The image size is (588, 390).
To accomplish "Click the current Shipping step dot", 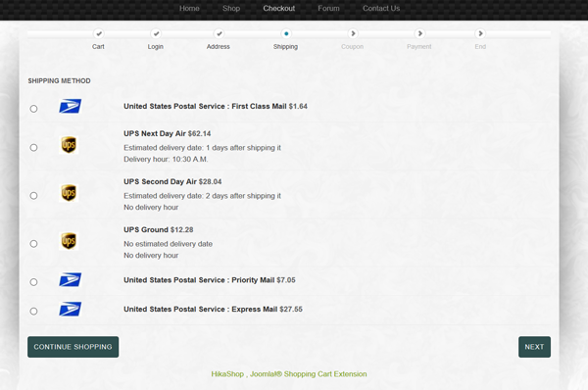I will pyautogui.click(x=286, y=33).
